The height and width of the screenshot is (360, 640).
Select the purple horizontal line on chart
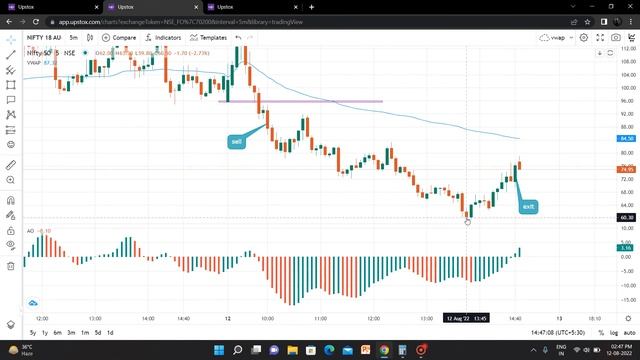click(300, 101)
